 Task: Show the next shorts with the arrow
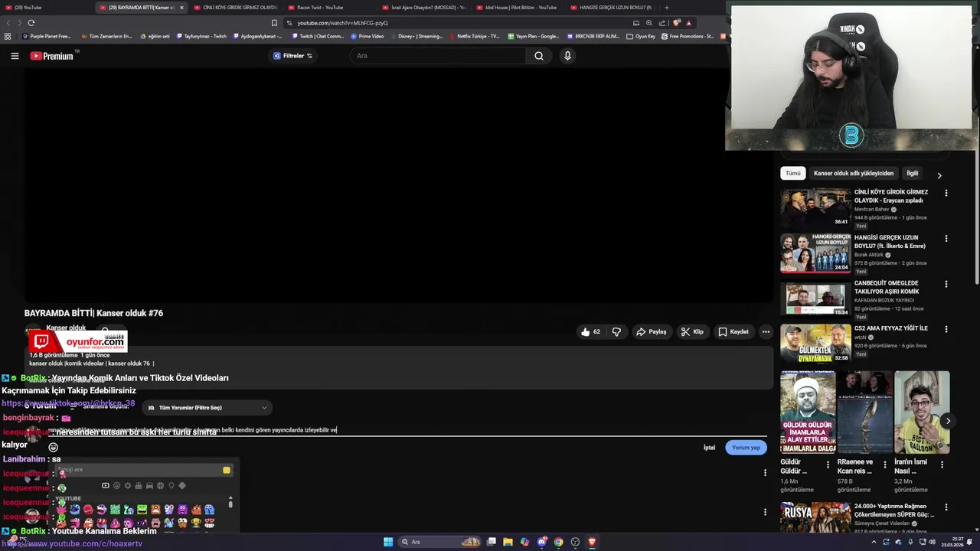(x=948, y=421)
